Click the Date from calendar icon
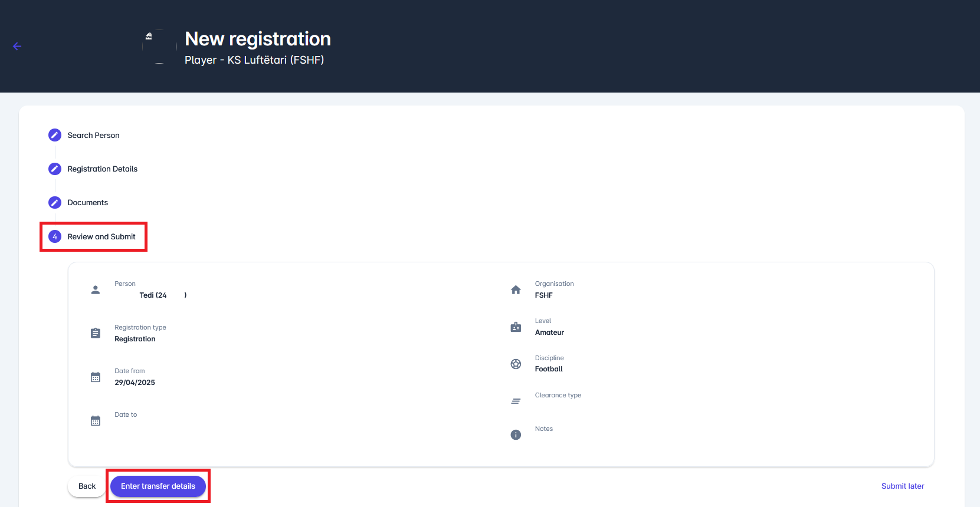 click(96, 377)
